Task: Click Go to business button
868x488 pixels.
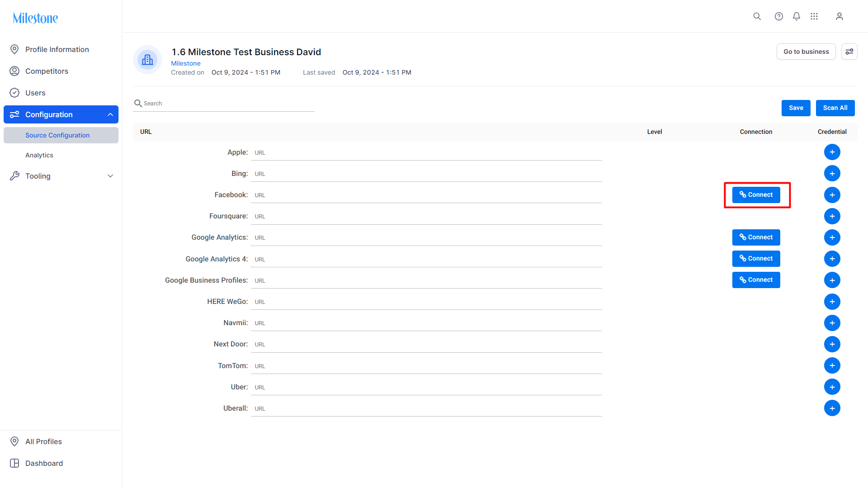Action: 806,52
